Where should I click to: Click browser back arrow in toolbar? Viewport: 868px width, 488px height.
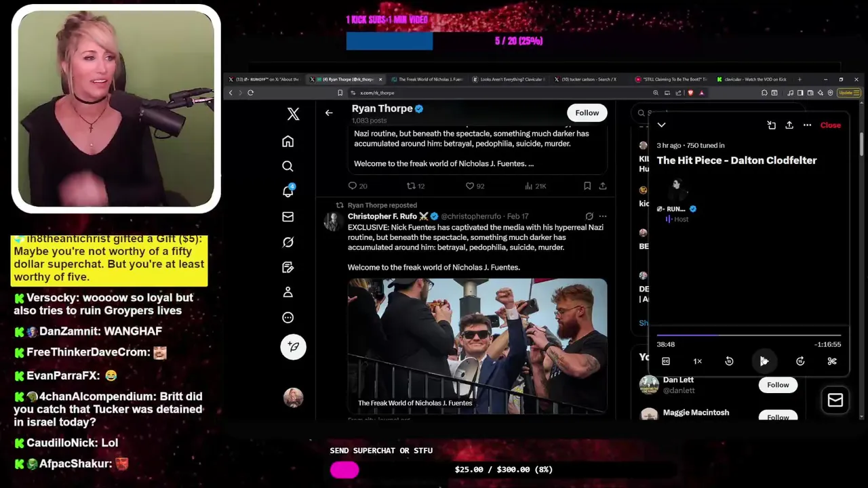(231, 93)
